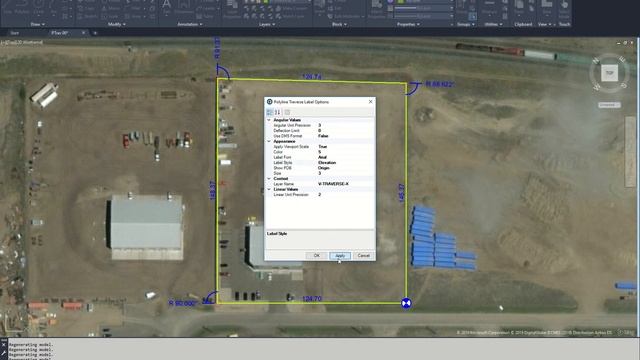The image size is (640, 360).
Task: Edit the Linear Unit Precision value
Action: pos(345,195)
